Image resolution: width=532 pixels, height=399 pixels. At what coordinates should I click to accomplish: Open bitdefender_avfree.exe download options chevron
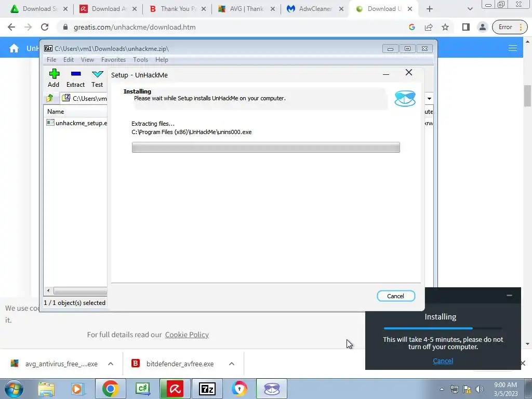(232, 364)
